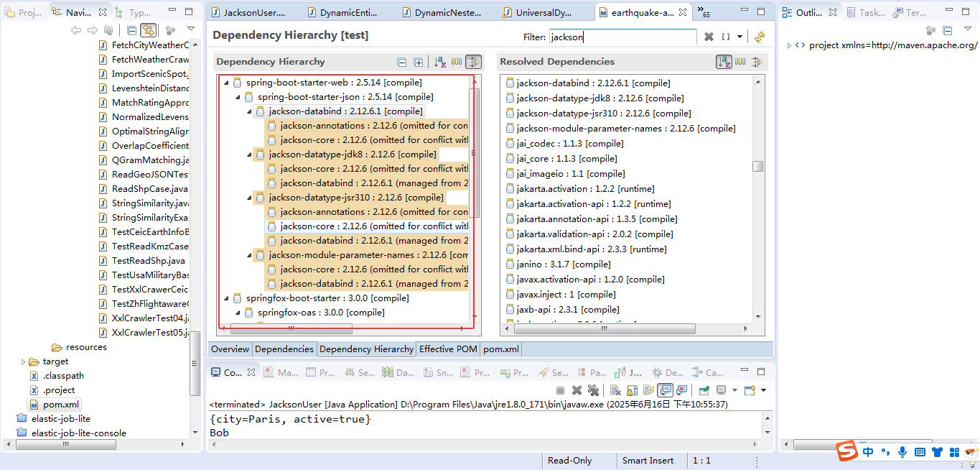The height and width of the screenshot is (470, 980).
Task: Open dropdown arrow next to filter scope
Action: (739, 37)
